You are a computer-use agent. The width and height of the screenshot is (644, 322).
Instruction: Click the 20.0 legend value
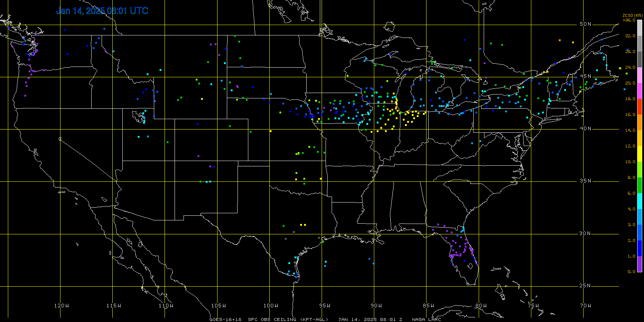[x=630, y=83]
